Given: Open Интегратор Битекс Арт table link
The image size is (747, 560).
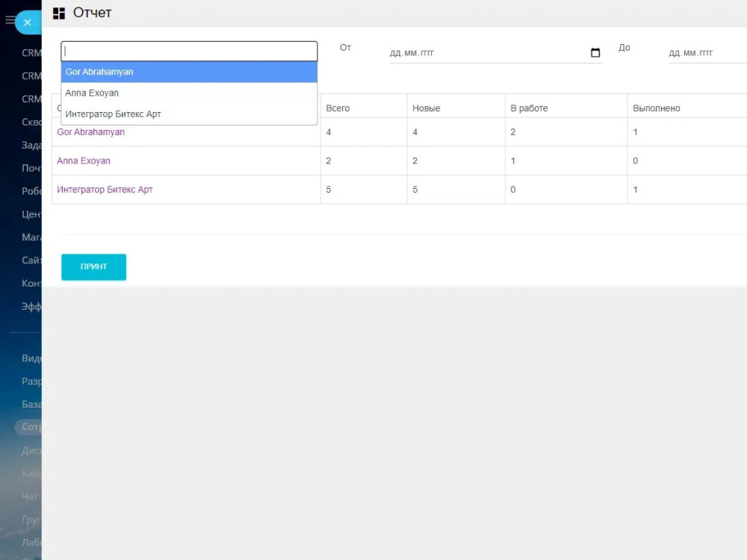Looking at the screenshot, I should (105, 190).
